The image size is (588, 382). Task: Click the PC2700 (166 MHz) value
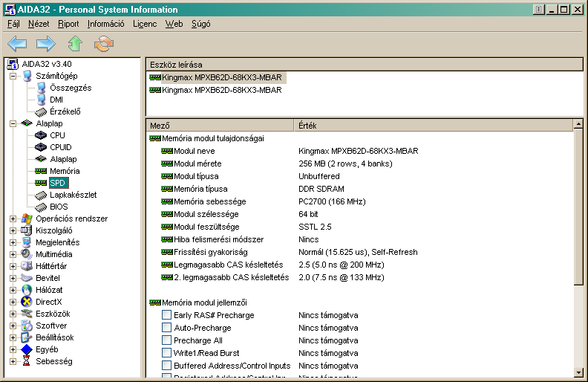click(x=332, y=201)
